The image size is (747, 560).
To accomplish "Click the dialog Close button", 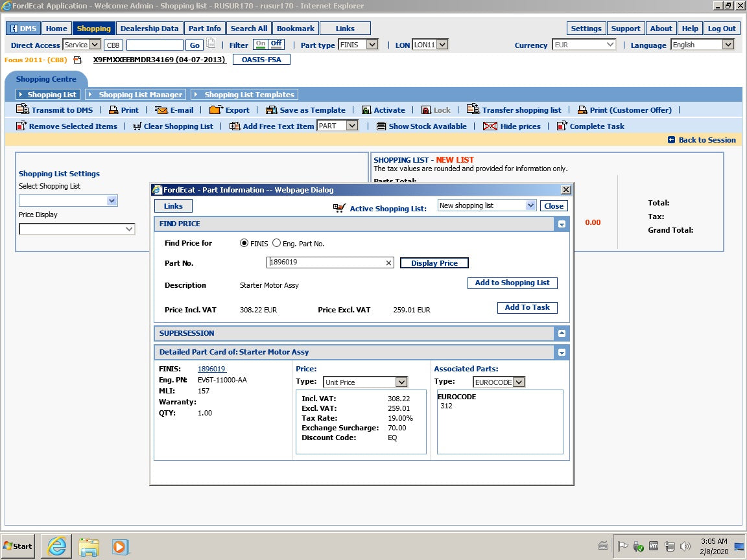I will click(x=554, y=205).
